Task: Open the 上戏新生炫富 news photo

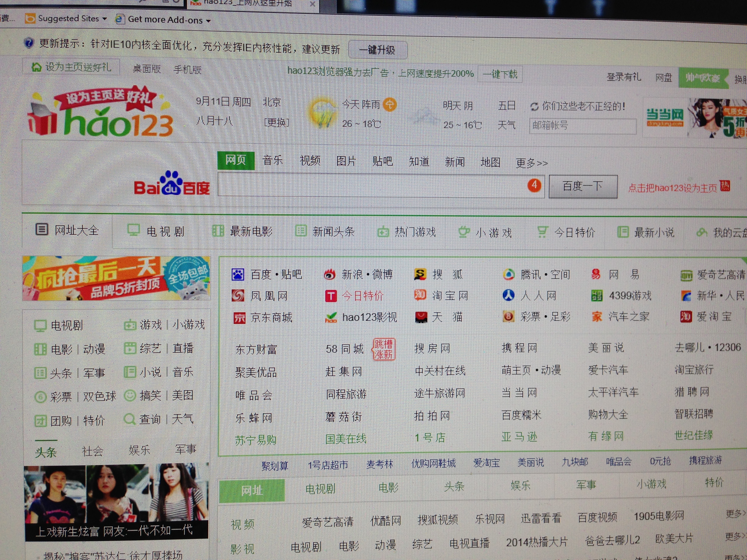Action: (x=116, y=502)
